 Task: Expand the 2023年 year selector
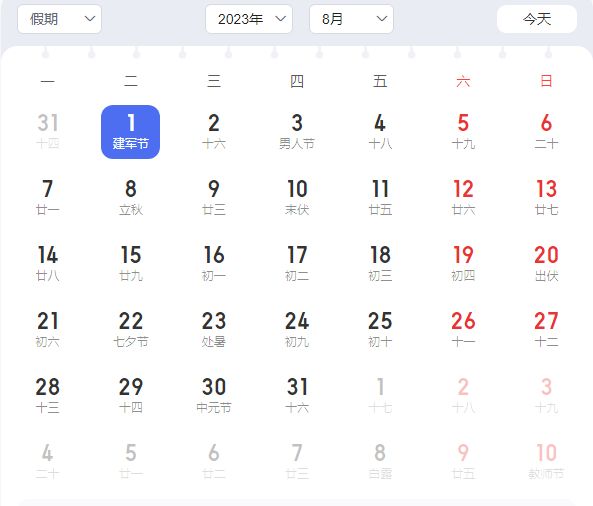249,19
